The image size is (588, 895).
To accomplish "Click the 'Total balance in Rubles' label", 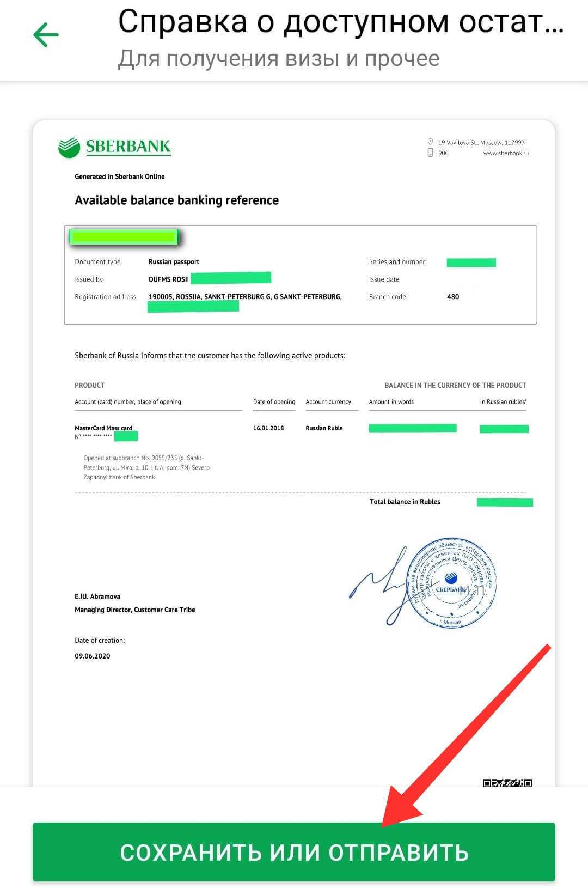I will (405, 502).
